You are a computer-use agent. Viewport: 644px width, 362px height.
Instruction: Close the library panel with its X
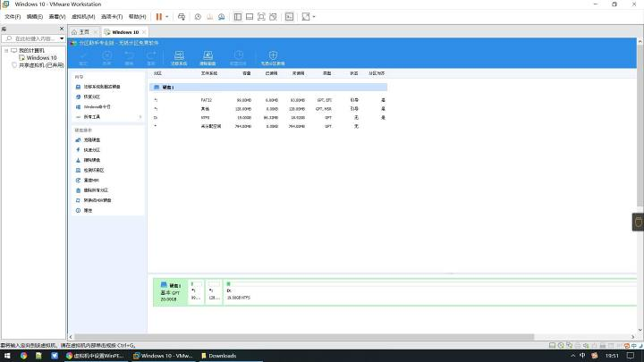point(62,29)
